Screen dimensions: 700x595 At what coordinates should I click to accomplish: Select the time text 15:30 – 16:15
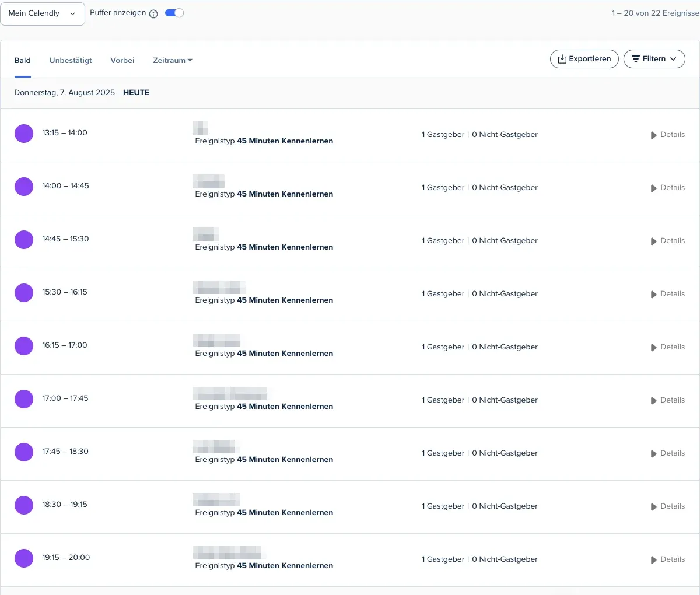click(65, 292)
